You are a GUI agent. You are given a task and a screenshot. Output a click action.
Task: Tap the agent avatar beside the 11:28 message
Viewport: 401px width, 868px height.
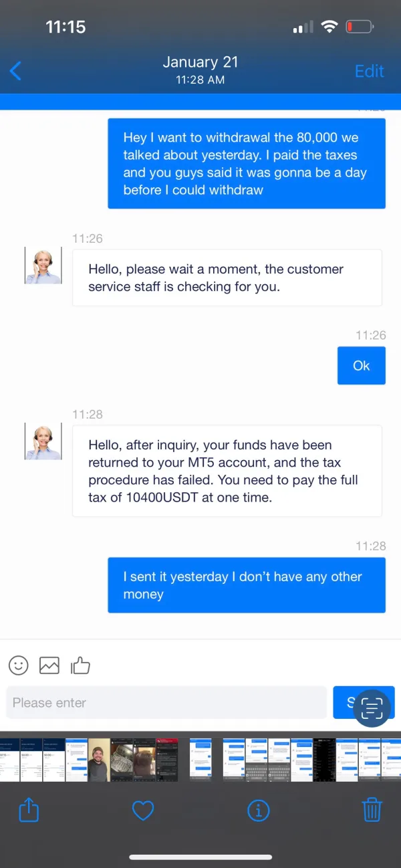pos(43,441)
